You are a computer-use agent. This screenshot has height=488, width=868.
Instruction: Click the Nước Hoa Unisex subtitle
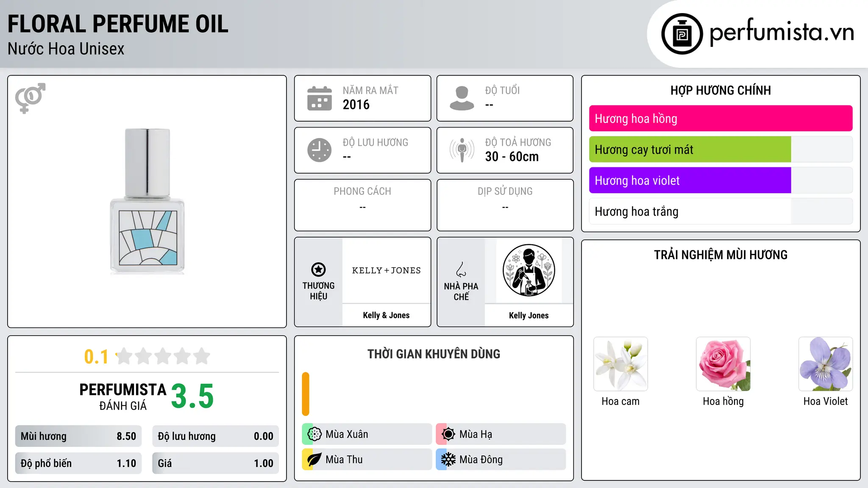(66, 49)
